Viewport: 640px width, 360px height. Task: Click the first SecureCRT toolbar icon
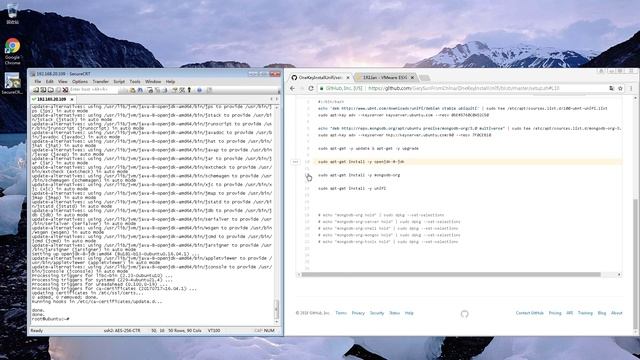coord(36,90)
